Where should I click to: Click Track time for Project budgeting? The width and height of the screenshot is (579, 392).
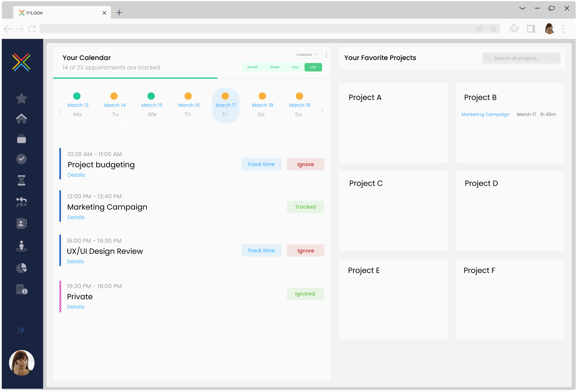261,164
